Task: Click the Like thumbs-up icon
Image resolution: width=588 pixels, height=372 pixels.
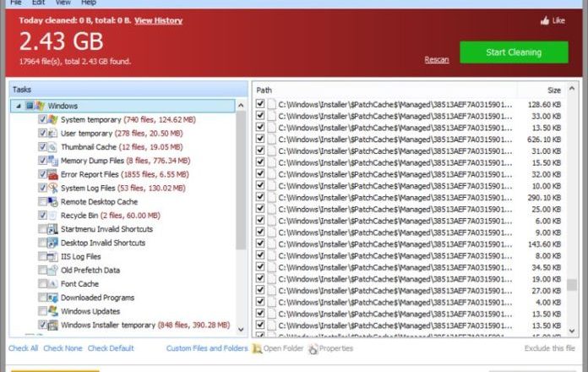Action: pos(544,20)
